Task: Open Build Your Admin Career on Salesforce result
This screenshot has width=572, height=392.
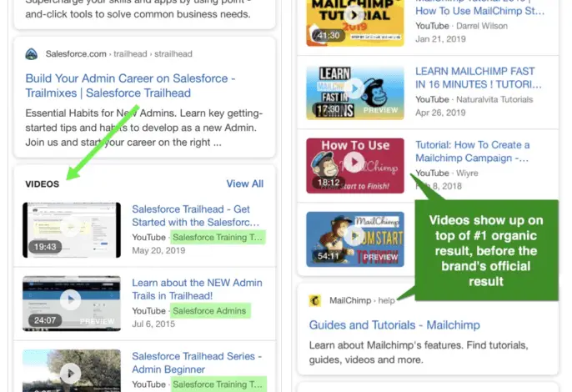Action: coord(130,85)
